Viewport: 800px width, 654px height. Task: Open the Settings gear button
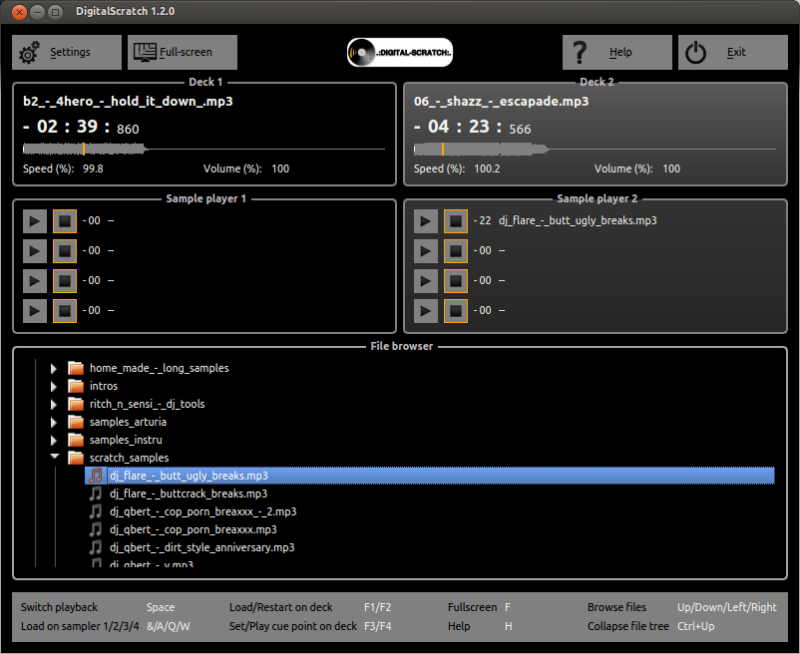[67, 52]
